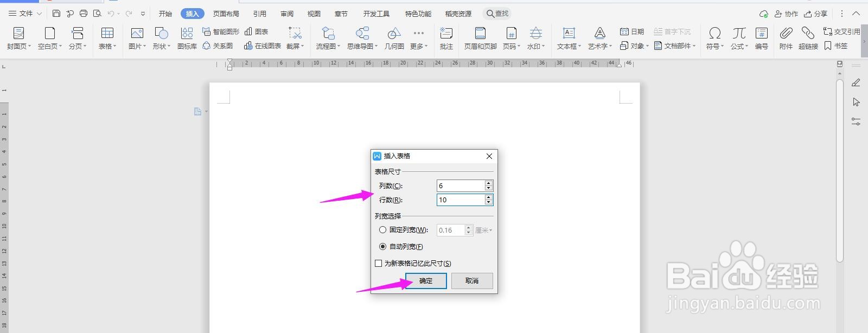Start a screenshot with 截屏
This screenshot has width=868, height=333.
(295, 39)
